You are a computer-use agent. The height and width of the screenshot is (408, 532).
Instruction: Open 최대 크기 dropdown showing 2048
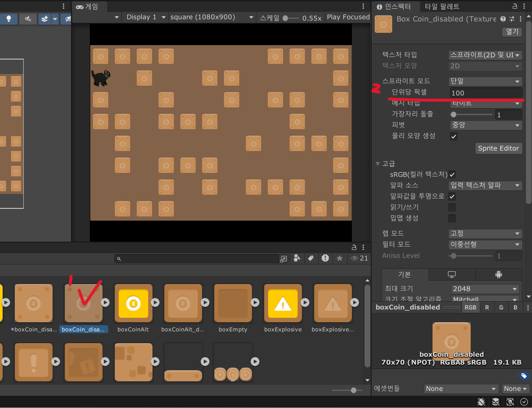click(x=486, y=289)
